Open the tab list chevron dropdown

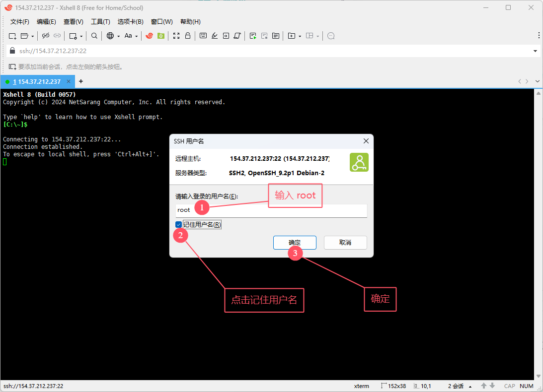point(538,81)
